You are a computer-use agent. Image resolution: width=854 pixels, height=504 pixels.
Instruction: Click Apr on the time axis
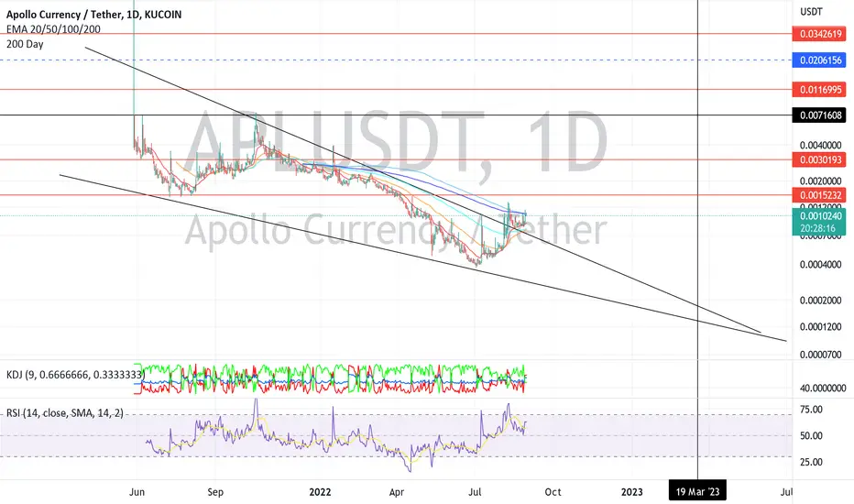click(397, 491)
